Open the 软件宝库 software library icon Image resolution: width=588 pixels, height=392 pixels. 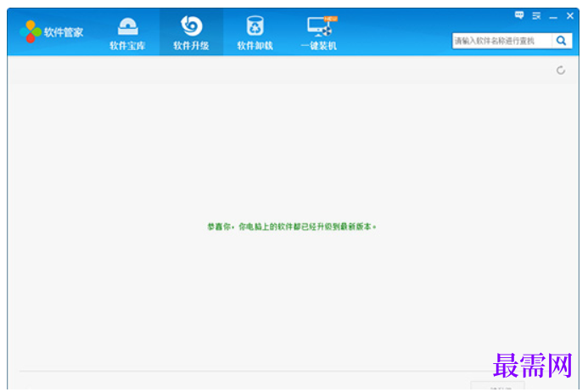click(128, 26)
